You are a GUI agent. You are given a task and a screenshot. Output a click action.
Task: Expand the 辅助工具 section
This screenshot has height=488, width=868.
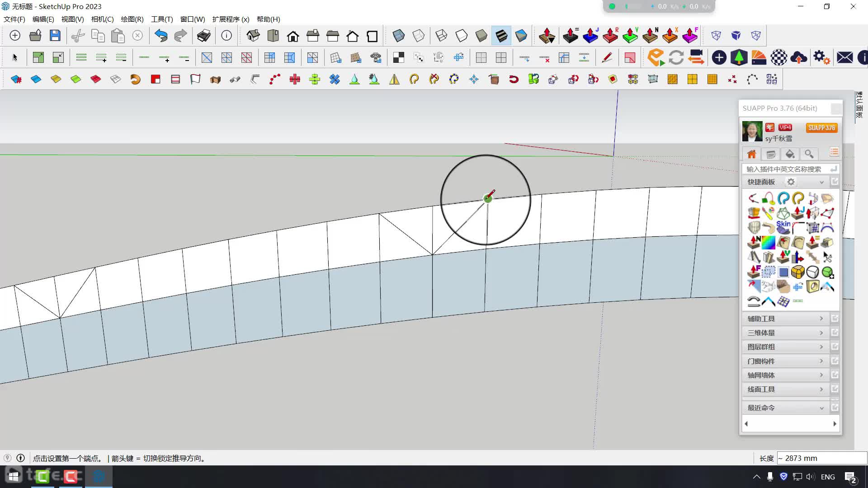[x=786, y=319]
